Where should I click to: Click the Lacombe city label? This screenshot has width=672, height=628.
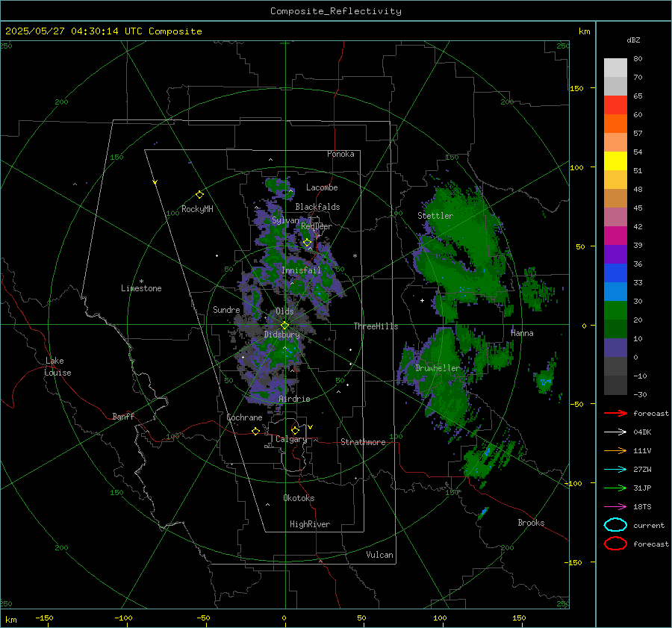click(322, 187)
